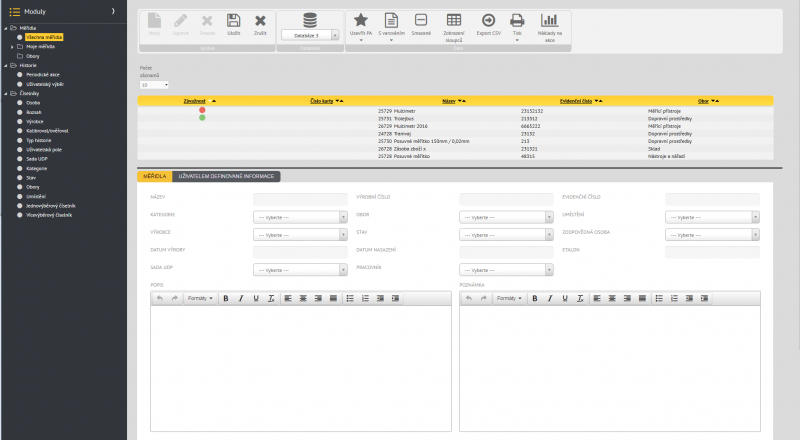Insert bullet list in Popis editor

point(350,298)
